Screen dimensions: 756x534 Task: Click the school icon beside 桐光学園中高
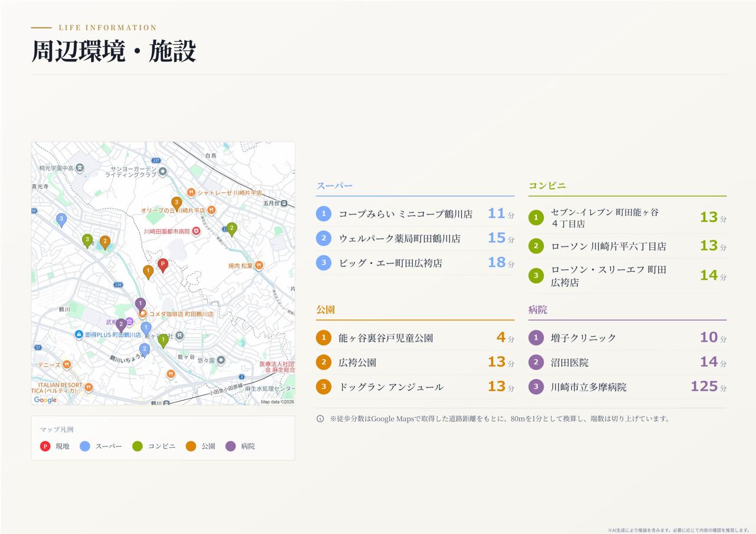pos(80,168)
